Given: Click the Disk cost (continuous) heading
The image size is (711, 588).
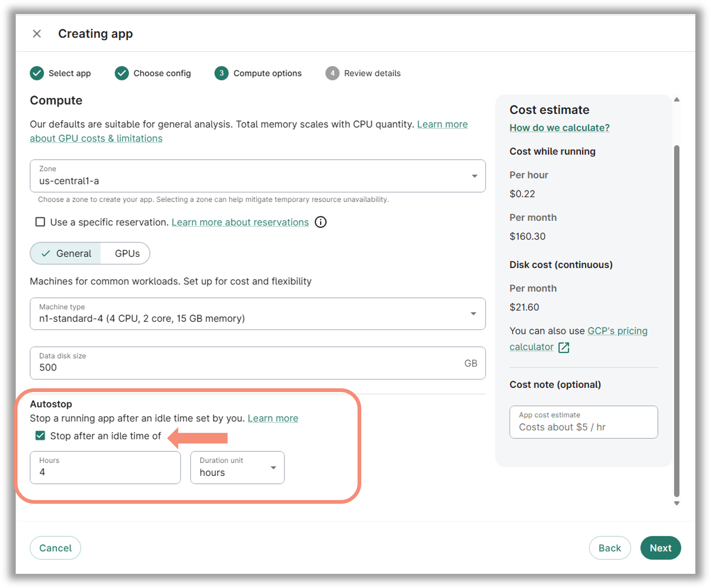Looking at the screenshot, I should (x=561, y=265).
